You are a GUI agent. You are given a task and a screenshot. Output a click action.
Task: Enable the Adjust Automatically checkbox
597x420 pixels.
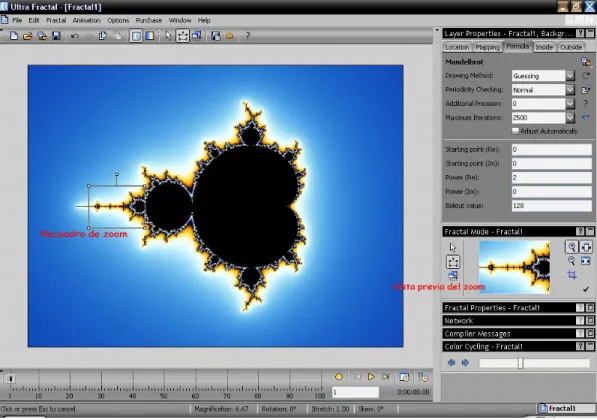pos(515,131)
